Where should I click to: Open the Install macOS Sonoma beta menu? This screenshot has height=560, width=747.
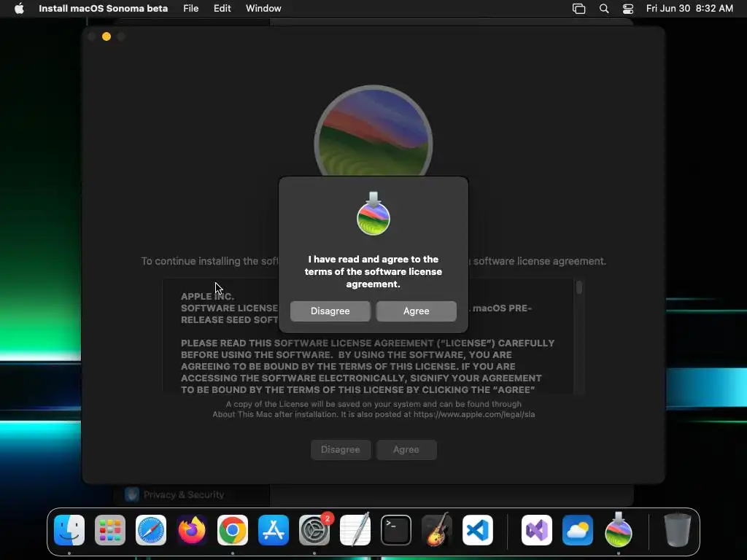[103, 9]
